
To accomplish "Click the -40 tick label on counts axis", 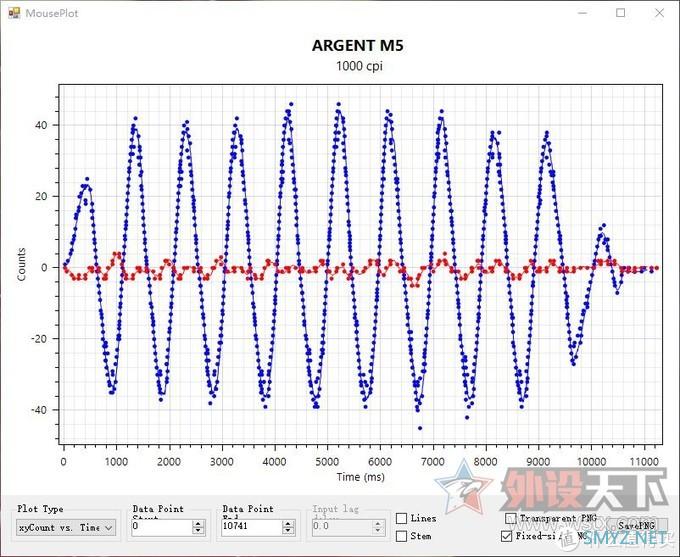I will click(39, 410).
